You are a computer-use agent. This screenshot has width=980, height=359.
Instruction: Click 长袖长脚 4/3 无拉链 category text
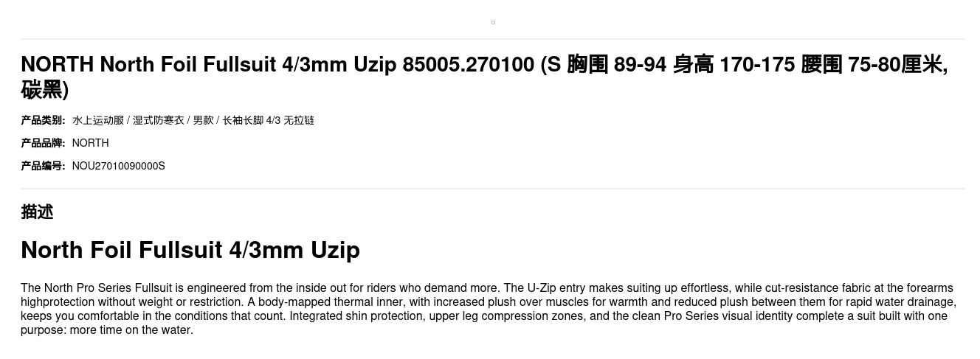pyautogui.click(x=269, y=120)
